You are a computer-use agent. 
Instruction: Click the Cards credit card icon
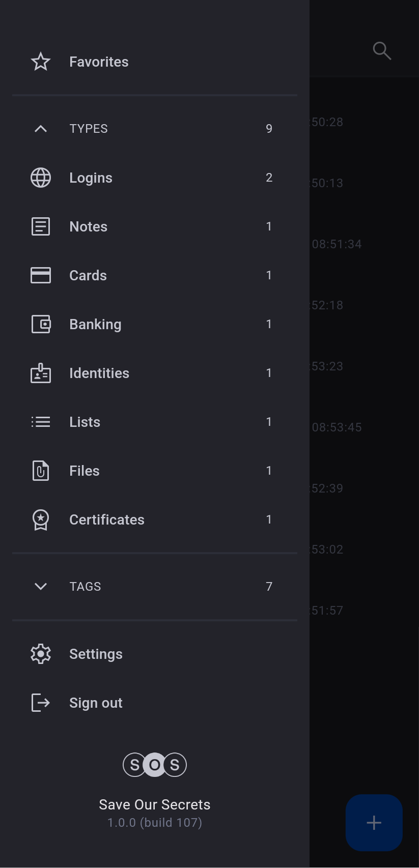(41, 275)
